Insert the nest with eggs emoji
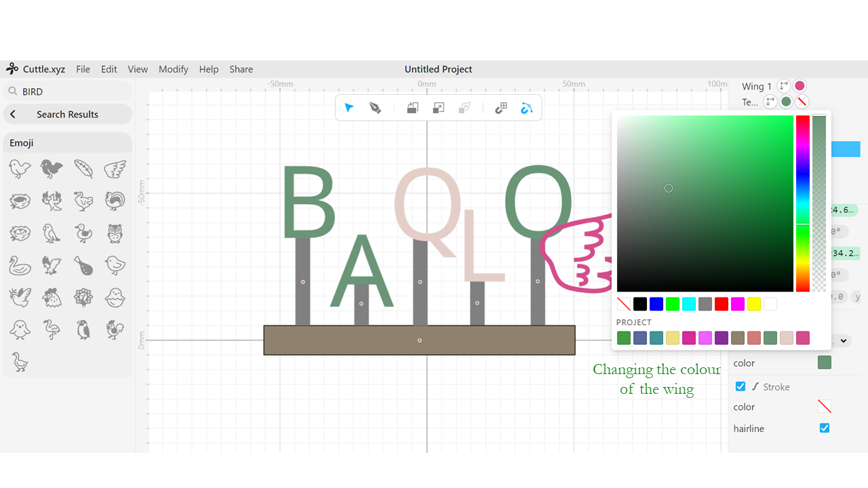Viewport: 868px width, 488px height. 20,232
